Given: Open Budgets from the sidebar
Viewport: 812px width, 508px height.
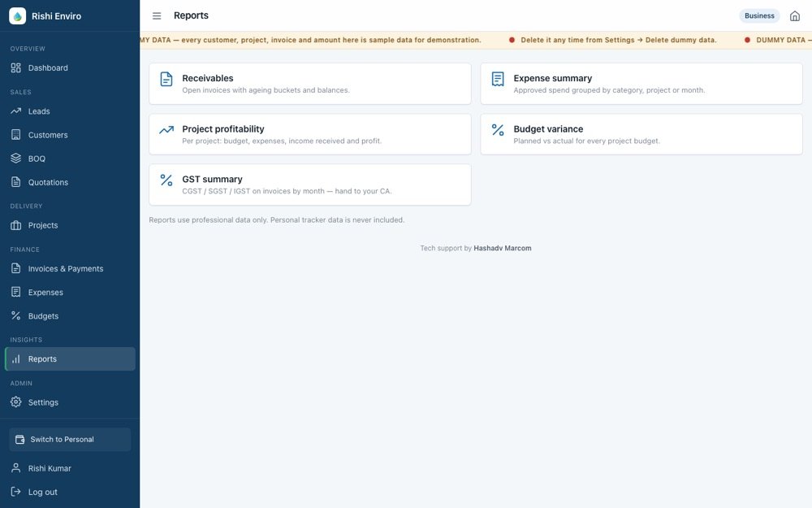Looking at the screenshot, I should tap(70, 315).
